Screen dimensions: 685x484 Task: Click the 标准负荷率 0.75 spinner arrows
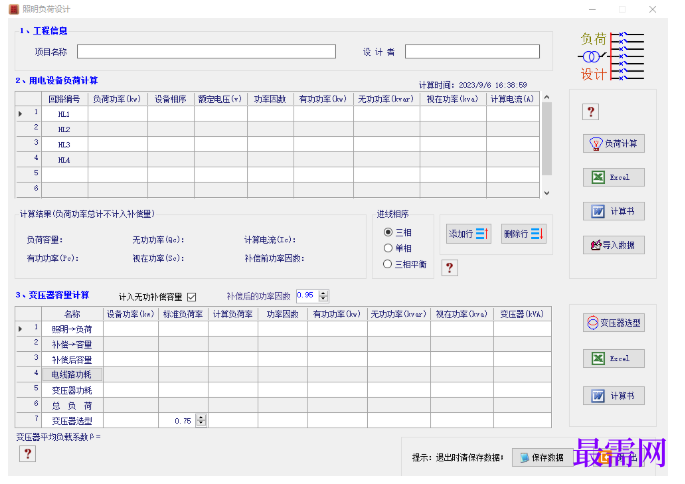coord(201,420)
